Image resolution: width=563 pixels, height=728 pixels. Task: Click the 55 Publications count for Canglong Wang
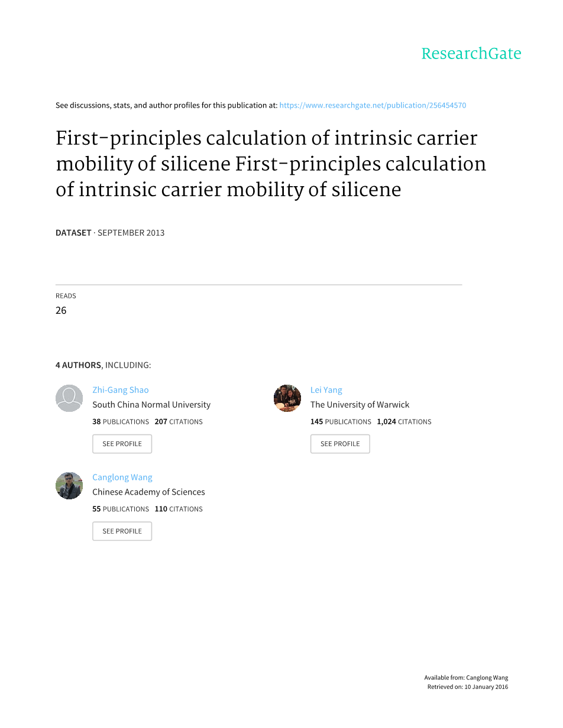pos(121,509)
